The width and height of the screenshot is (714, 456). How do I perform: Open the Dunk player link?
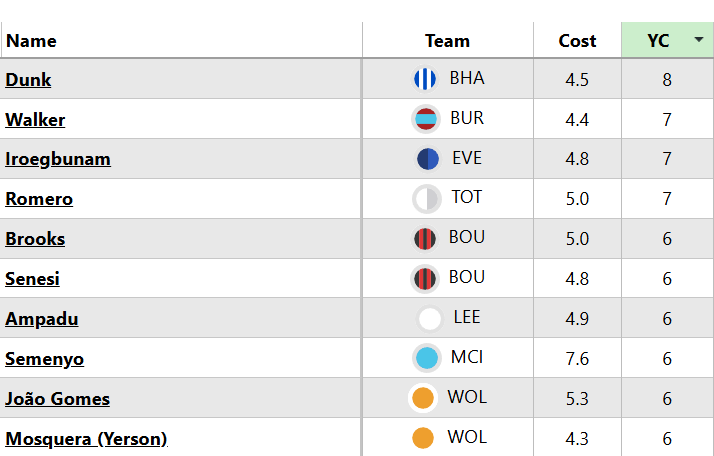28,80
